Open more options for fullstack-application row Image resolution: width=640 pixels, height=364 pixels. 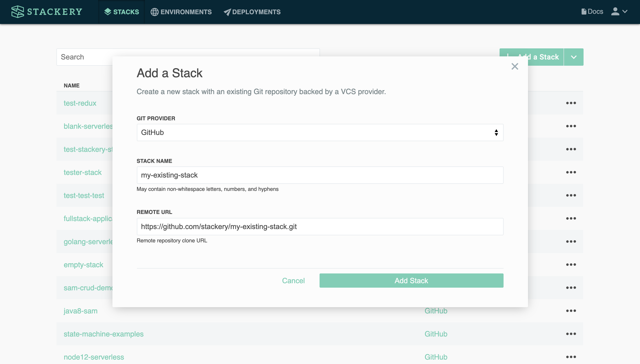[x=571, y=218]
